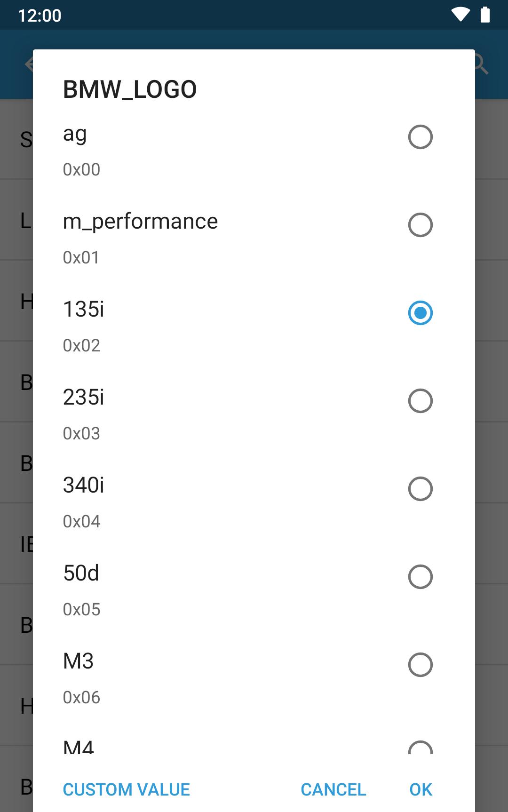Select the partially visible M4 radio button

pyautogui.click(x=420, y=748)
